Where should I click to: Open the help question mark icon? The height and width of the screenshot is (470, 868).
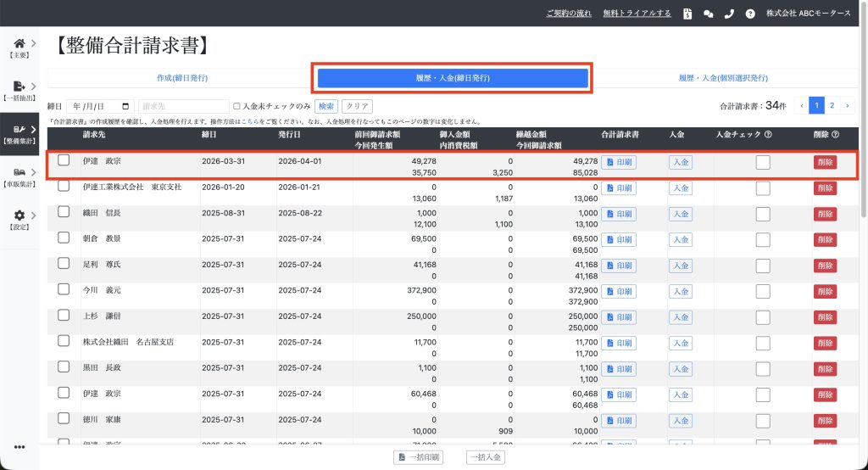point(749,14)
